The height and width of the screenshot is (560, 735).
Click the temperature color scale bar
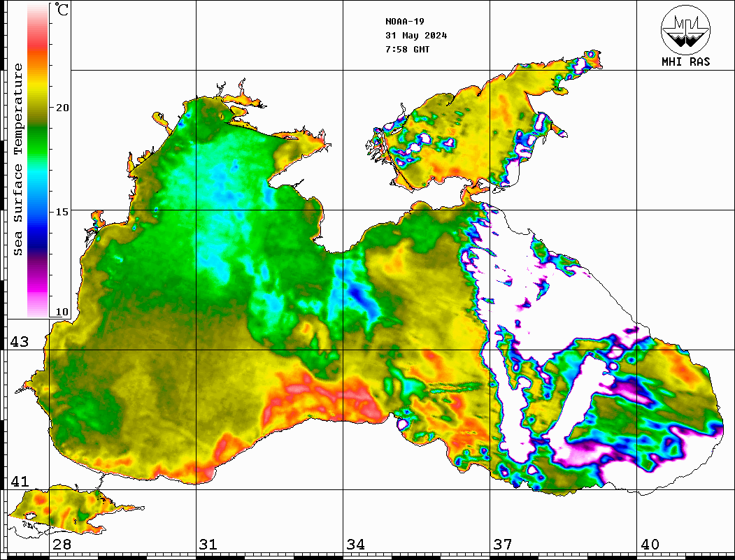[x=38, y=161]
